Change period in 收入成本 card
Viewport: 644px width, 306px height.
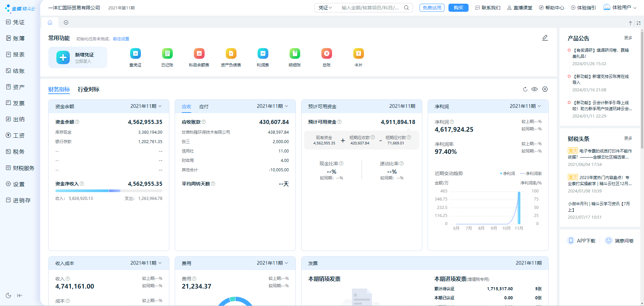146,263
